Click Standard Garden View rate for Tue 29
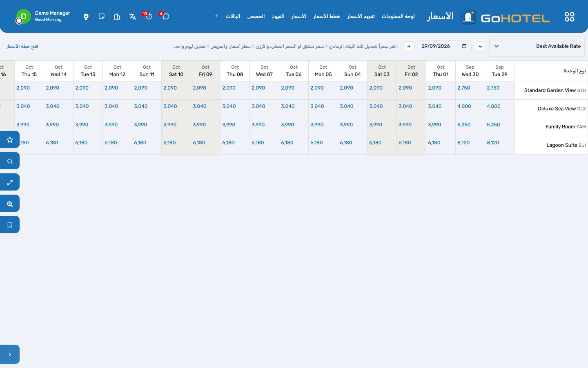Image resolution: width=588 pixels, height=368 pixels. pos(493,88)
